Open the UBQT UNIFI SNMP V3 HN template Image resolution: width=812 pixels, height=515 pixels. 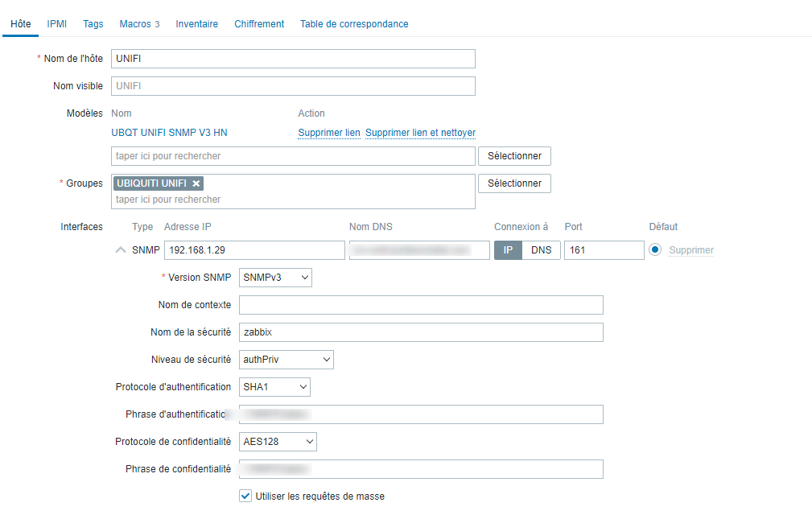(175, 133)
